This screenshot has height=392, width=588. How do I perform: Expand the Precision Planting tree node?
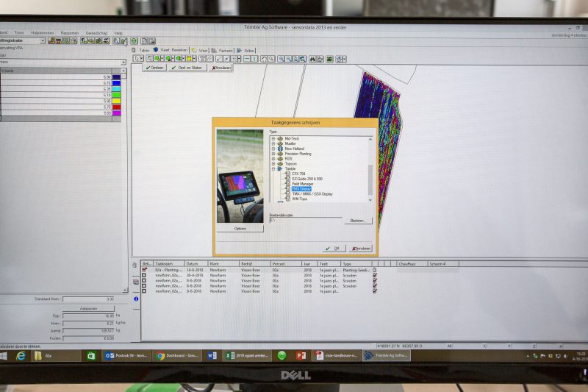(x=273, y=154)
